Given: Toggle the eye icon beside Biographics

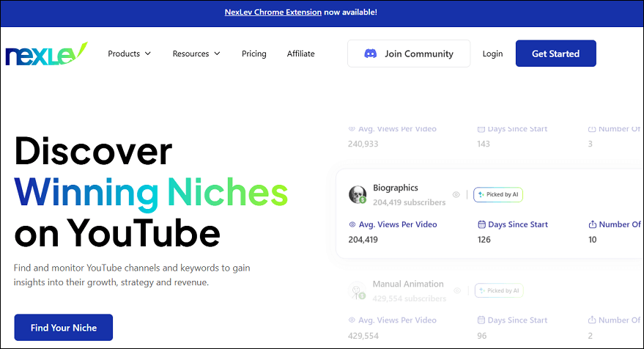Looking at the screenshot, I should [456, 195].
